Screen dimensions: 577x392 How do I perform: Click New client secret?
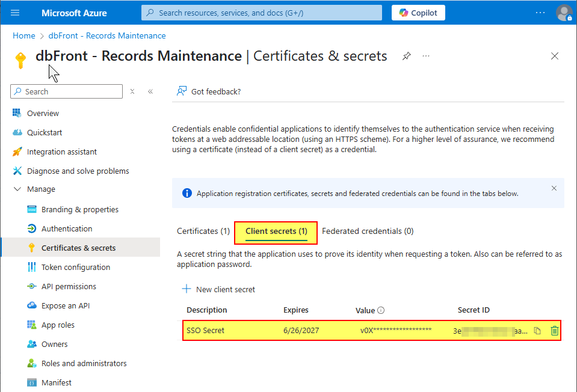coord(218,289)
